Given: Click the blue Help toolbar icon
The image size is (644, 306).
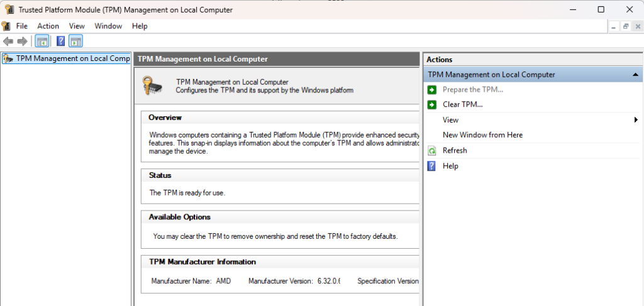Looking at the screenshot, I should (x=61, y=41).
